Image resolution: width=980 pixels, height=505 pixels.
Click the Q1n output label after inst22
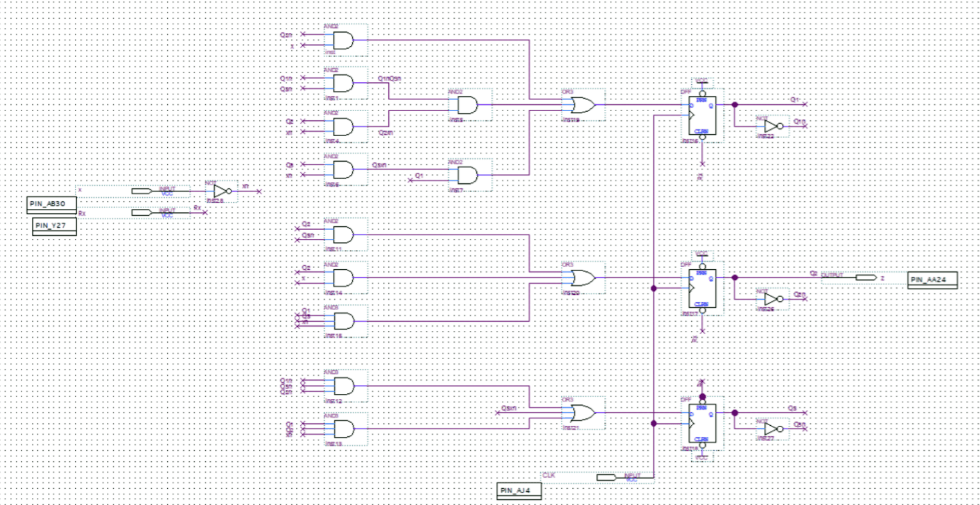click(800, 122)
